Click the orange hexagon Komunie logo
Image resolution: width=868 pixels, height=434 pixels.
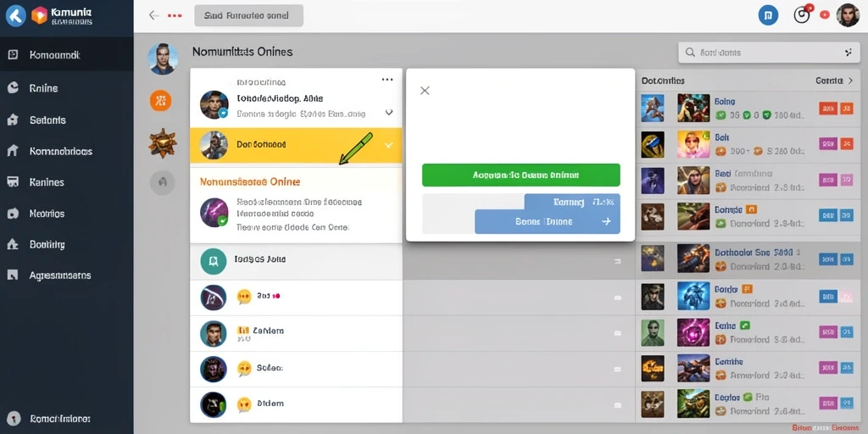point(39,16)
